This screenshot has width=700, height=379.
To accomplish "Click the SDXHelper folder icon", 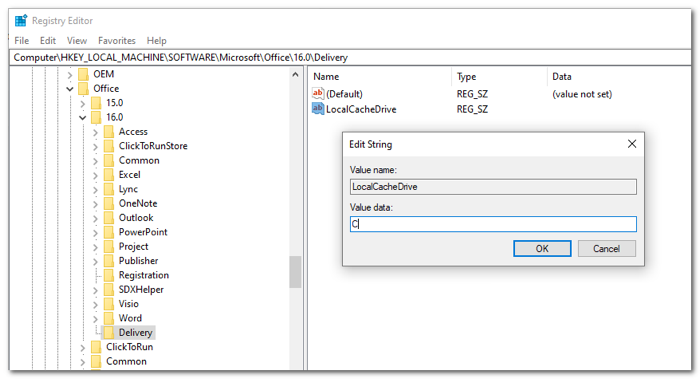I will pos(108,289).
